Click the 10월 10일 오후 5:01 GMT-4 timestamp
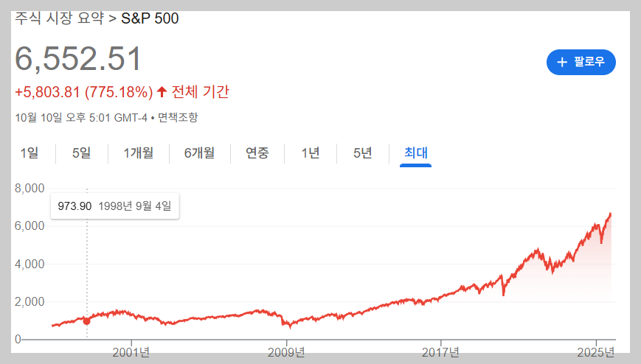The height and width of the screenshot is (364, 641). [81, 118]
